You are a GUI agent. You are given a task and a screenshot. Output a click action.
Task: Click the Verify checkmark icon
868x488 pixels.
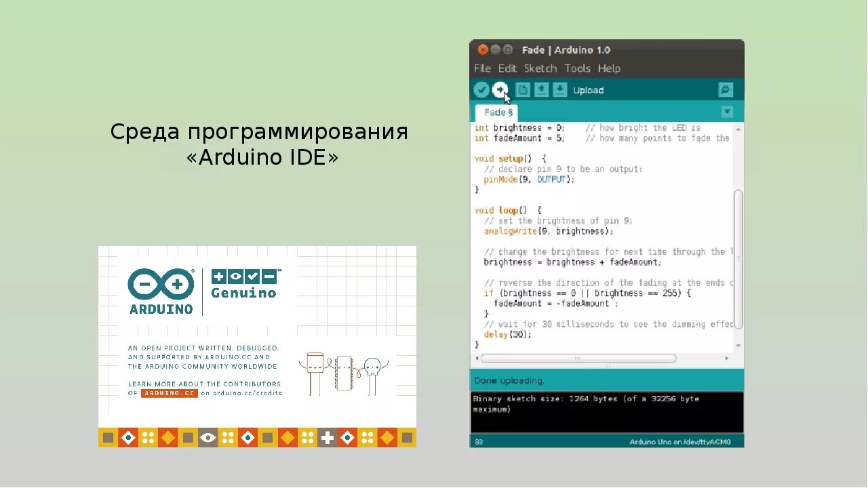tap(481, 89)
